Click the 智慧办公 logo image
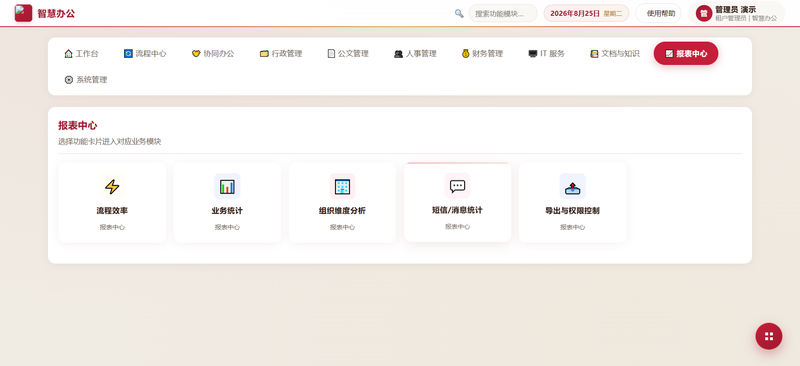This screenshot has height=366, width=800. point(23,13)
